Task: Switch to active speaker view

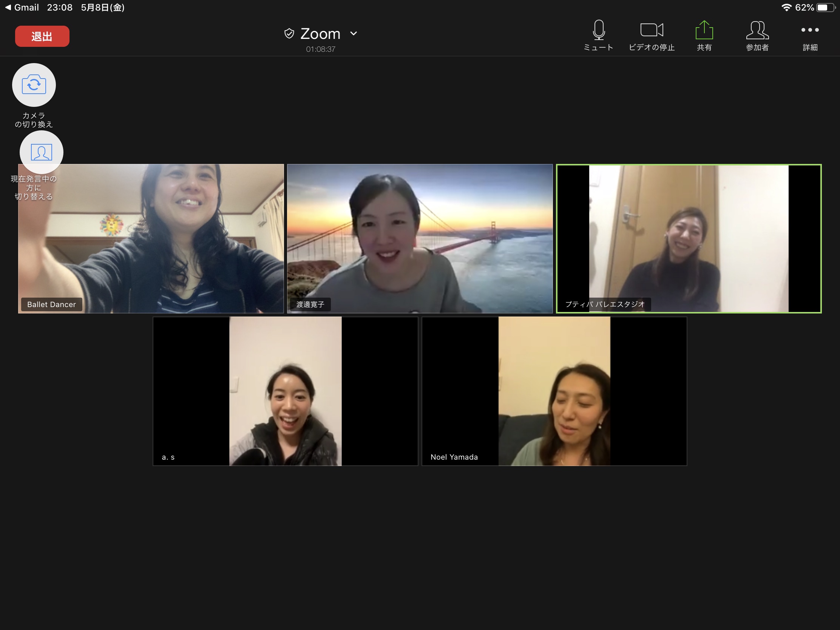Action: pos(42,152)
